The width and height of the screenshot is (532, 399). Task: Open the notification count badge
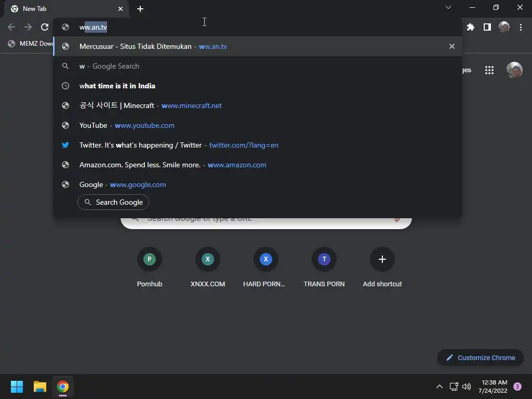coord(517,387)
